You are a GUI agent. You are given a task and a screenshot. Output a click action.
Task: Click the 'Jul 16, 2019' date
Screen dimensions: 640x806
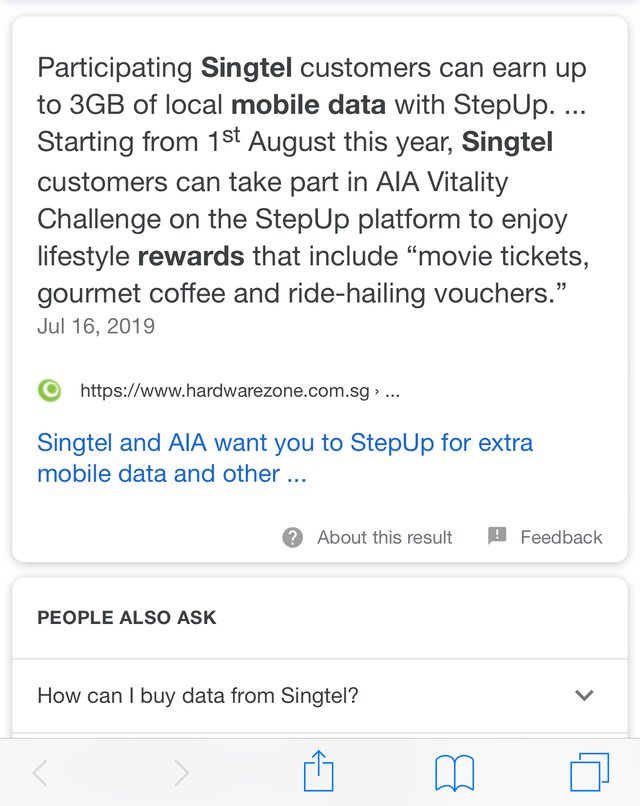pyautogui.click(x=96, y=326)
